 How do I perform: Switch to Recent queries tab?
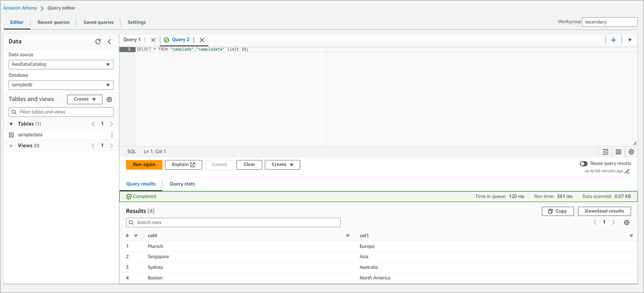(x=53, y=22)
